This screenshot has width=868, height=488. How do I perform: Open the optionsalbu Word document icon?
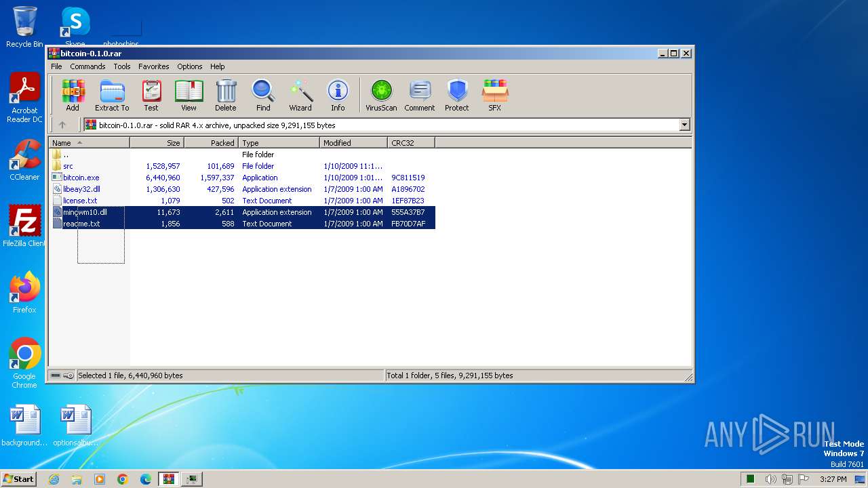(x=75, y=426)
